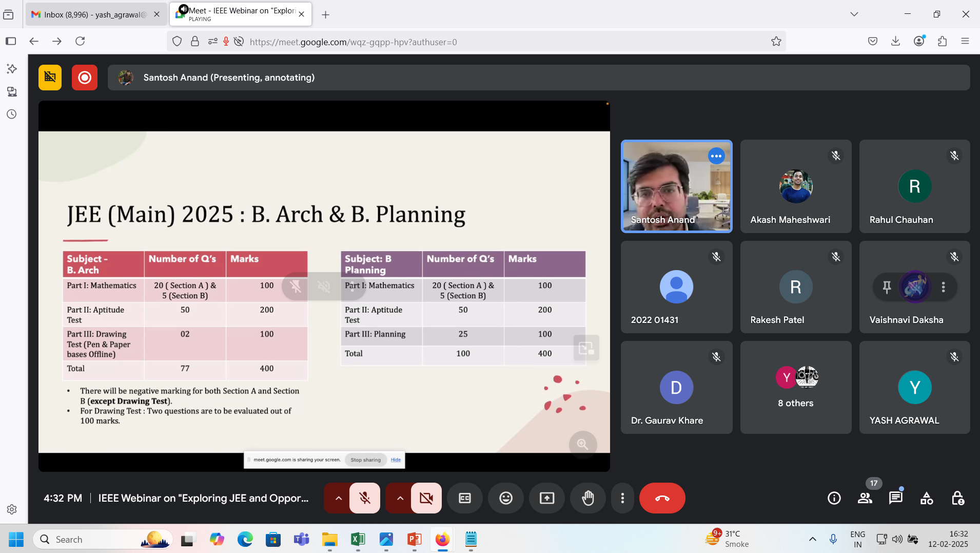Open more options three-dot menu
Viewport: 980px width, 553px height.
tap(622, 498)
